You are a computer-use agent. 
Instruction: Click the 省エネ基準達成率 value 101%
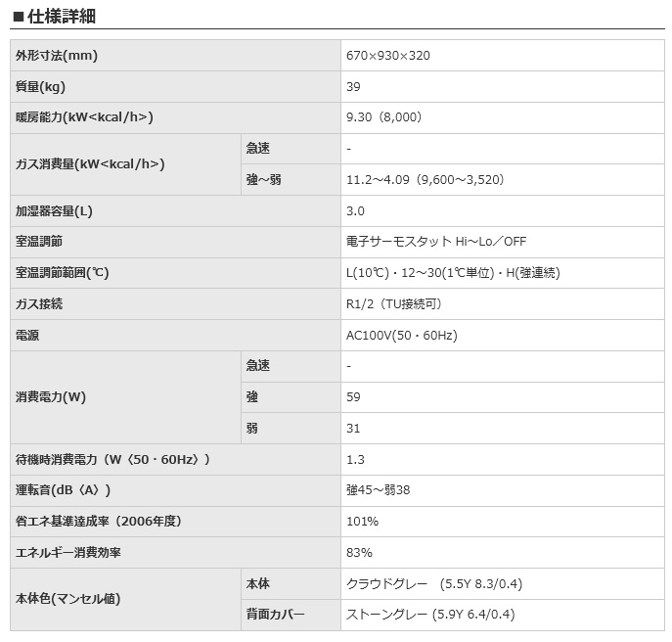pos(360,522)
